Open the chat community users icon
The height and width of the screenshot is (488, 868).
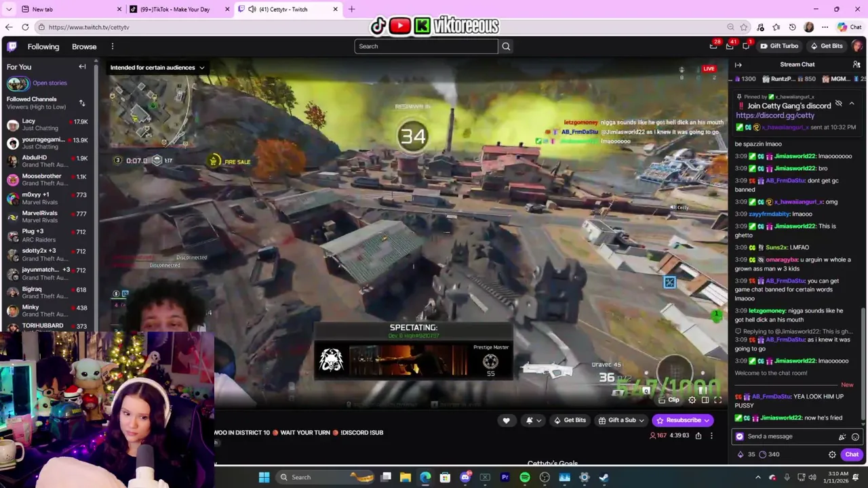click(856, 64)
